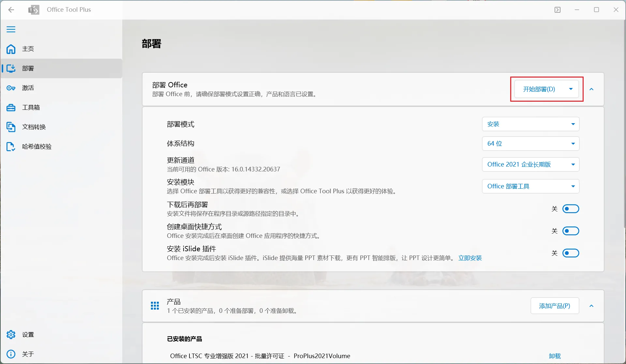Screen dimensions: 626x364
Task: Open the 设置 (Settings) page
Action: coord(28,334)
